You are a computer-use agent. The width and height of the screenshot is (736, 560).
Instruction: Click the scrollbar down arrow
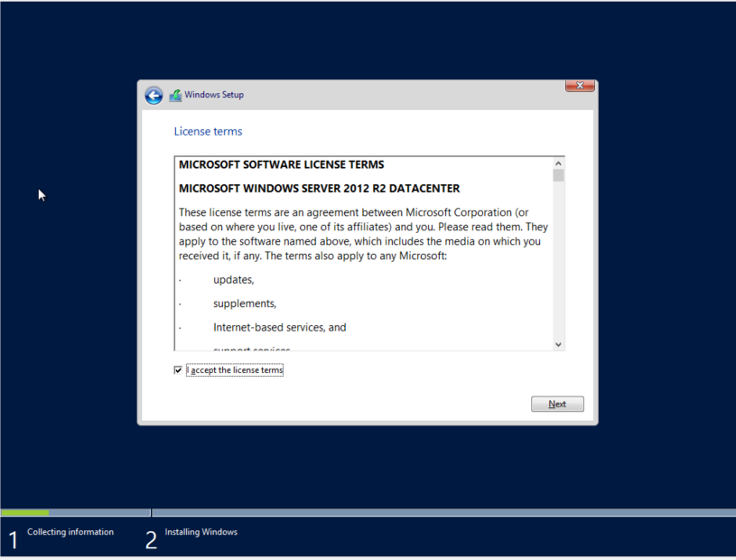(558, 344)
